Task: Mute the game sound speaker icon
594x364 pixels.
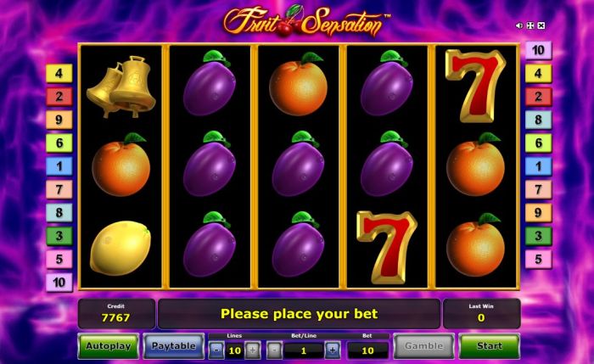Action: pyautogui.click(x=519, y=25)
